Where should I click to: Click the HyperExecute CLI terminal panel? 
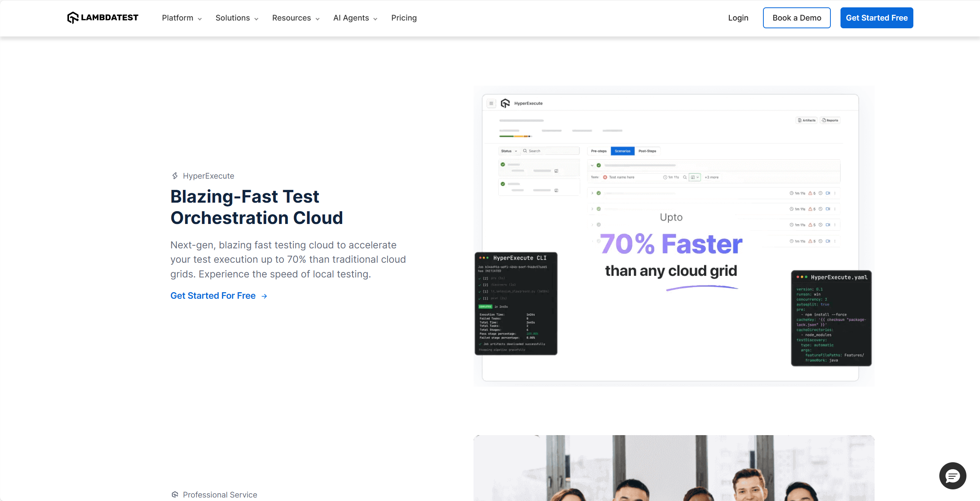(x=516, y=303)
